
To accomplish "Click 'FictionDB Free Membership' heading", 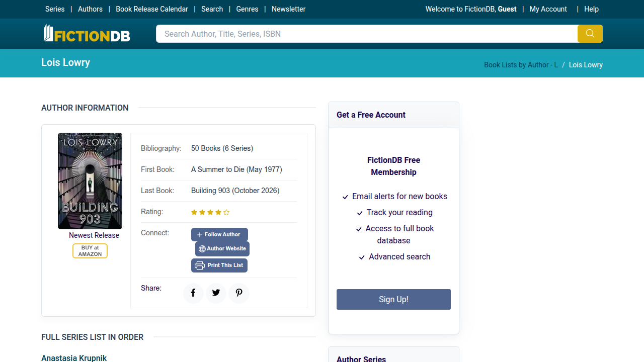I will pyautogui.click(x=393, y=166).
